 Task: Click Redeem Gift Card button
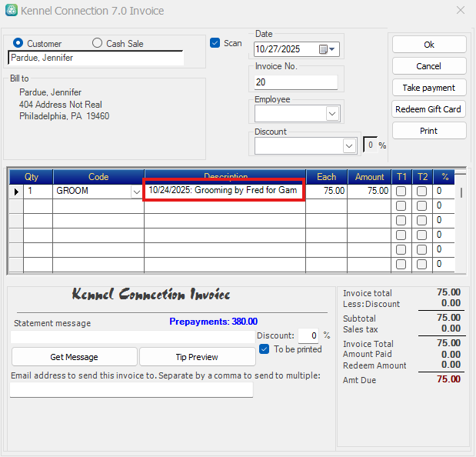tap(429, 109)
